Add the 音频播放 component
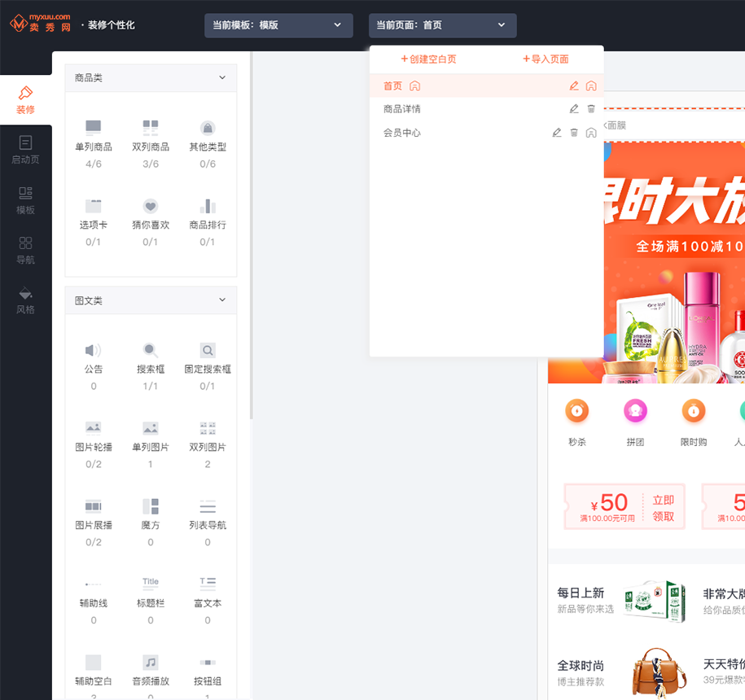The width and height of the screenshot is (745, 700). [x=151, y=676]
